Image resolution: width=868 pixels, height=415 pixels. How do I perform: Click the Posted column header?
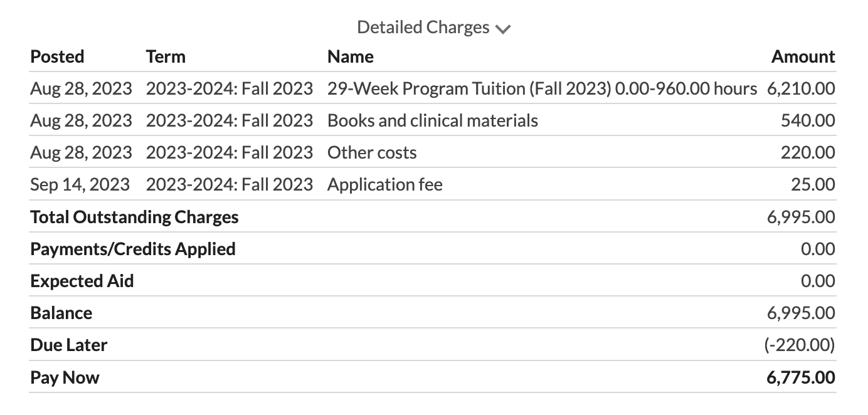(57, 56)
